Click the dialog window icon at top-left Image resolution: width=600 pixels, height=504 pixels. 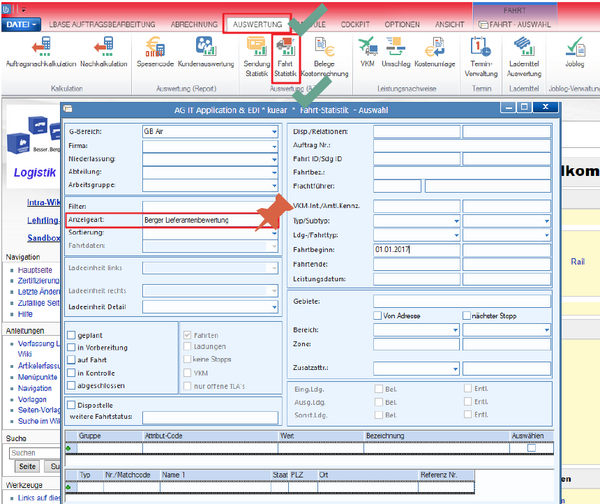[68, 109]
